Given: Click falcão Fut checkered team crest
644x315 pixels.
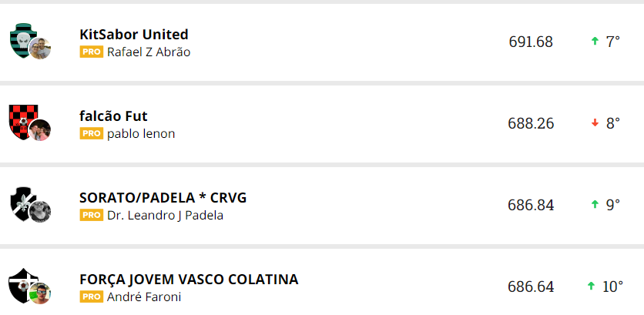Looking at the screenshot, I should [x=23, y=120].
